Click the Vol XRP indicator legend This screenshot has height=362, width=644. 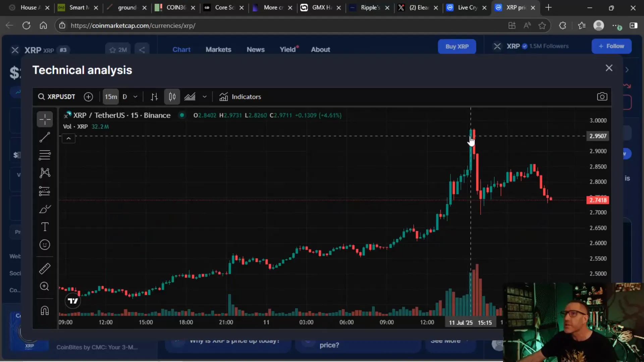[x=86, y=127]
